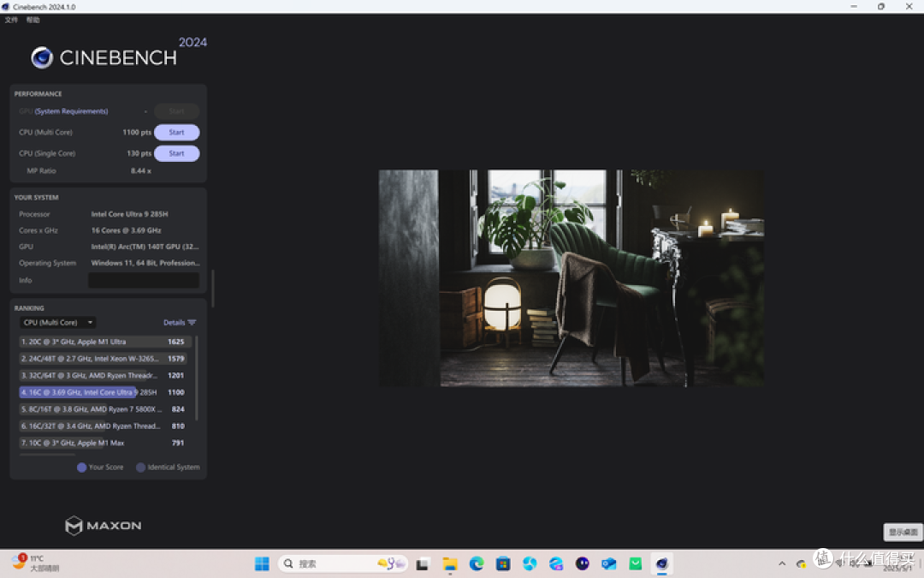Open the Windows Start menu
This screenshot has height=578, width=924.
(x=263, y=563)
